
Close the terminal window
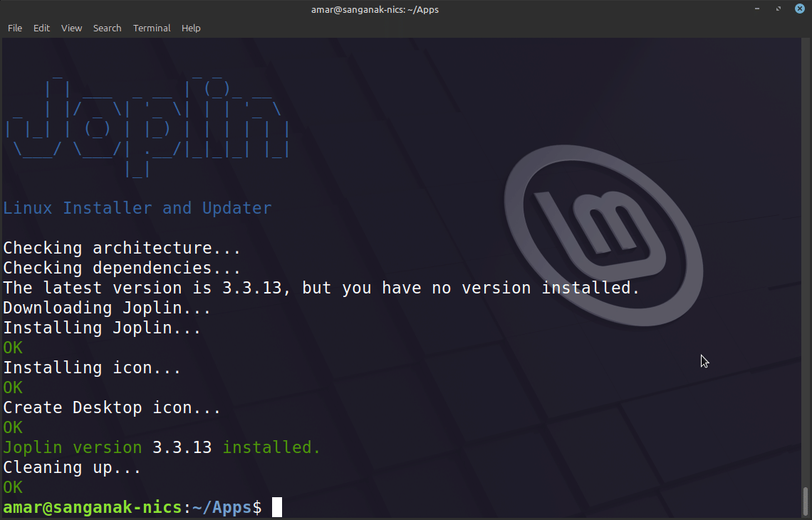800,9
